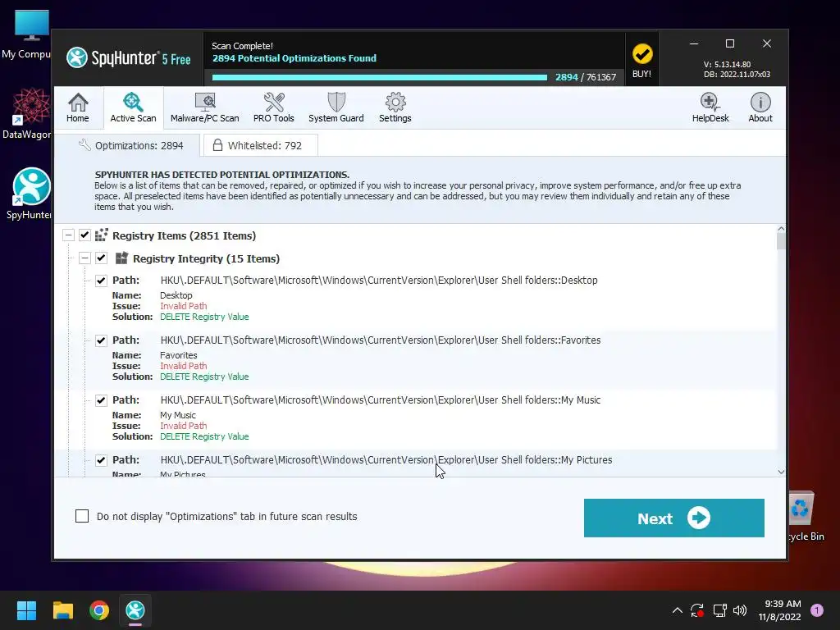Click the scroll up arrow of results list
This screenshot has height=630, width=840.
(781, 229)
